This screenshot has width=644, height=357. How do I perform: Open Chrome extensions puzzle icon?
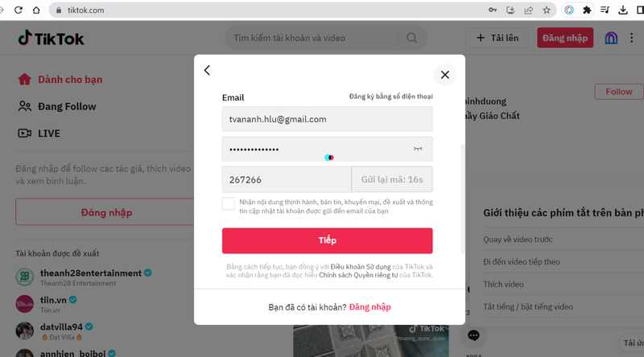coord(587,10)
